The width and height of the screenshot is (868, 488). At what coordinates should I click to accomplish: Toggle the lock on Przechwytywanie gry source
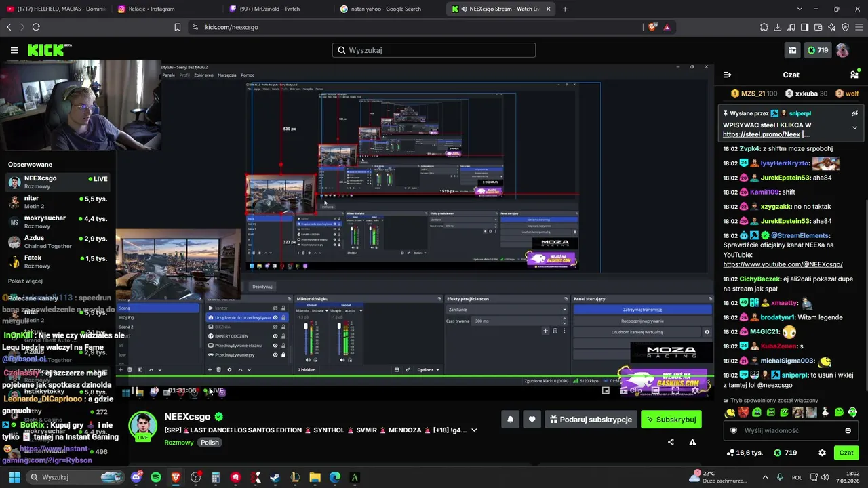click(x=283, y=355)
